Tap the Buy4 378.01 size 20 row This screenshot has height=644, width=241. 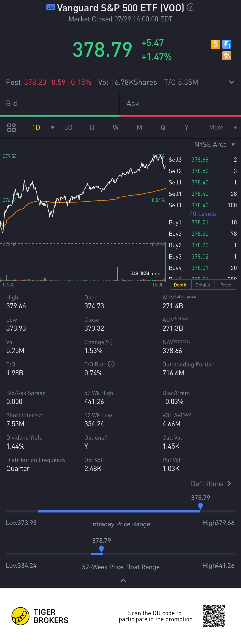click(203, 268)
